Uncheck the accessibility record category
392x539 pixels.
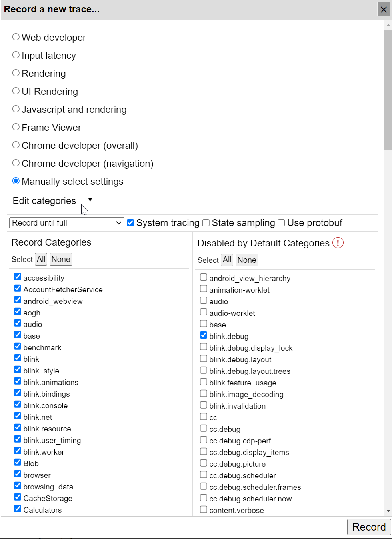coord(17,276)
